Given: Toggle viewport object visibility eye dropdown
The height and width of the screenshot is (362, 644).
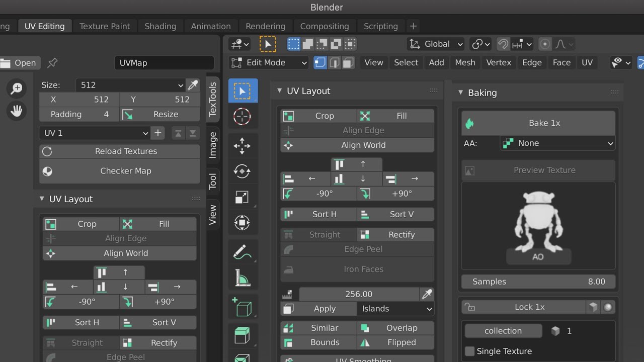Looking at the screenshot, I should click(x=621, y=62).
